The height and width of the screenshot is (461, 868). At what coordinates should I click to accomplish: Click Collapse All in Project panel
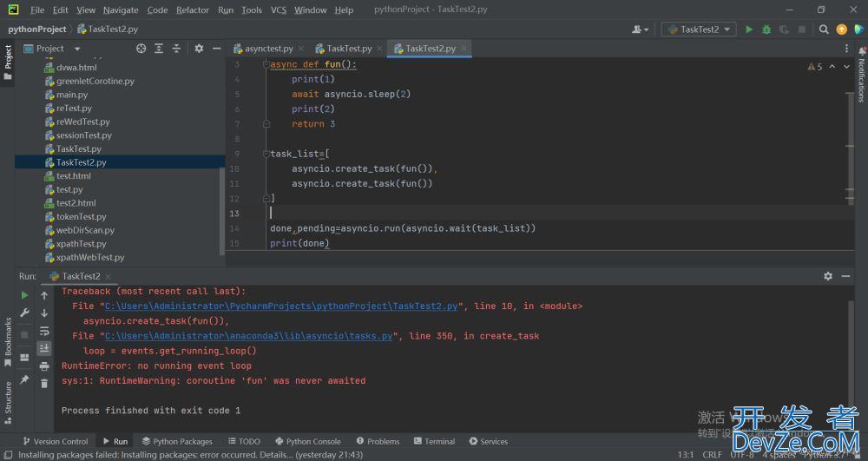click(176, 49)
